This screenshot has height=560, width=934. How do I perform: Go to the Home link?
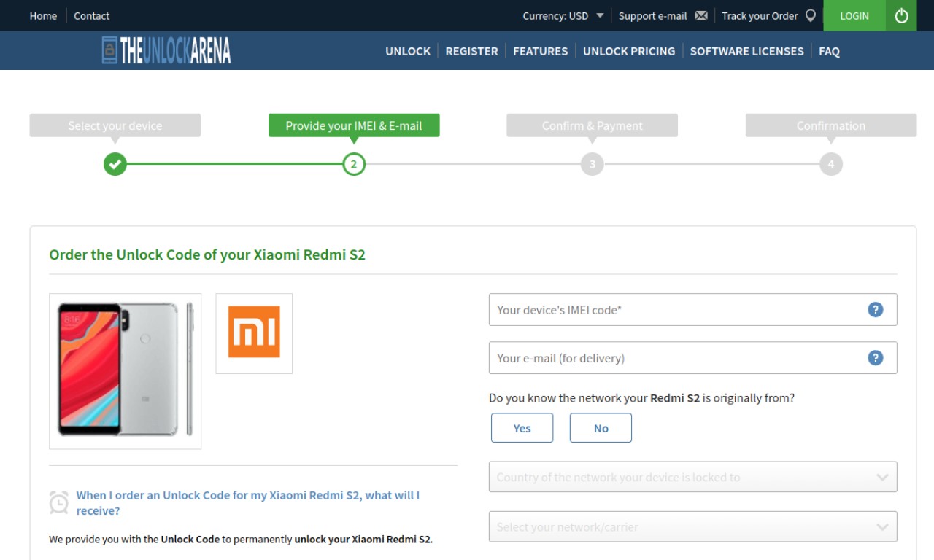pyautogui.click(x=43, y=15)
